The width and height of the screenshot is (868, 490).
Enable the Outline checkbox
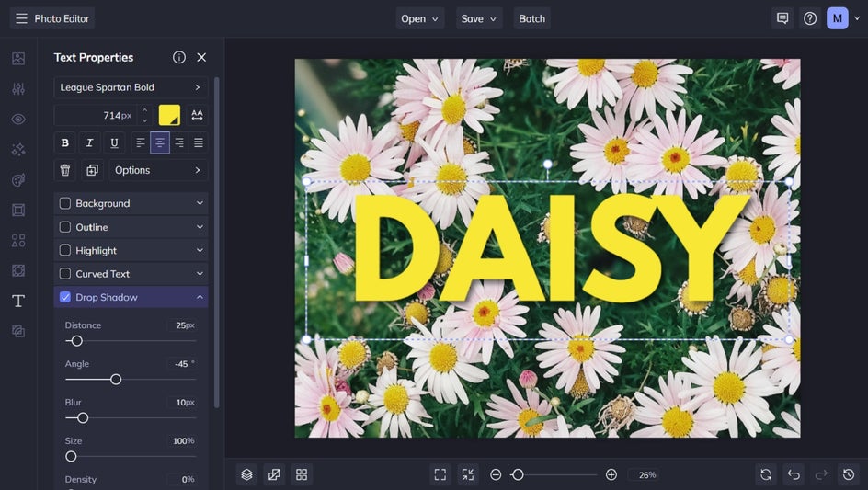65,227
